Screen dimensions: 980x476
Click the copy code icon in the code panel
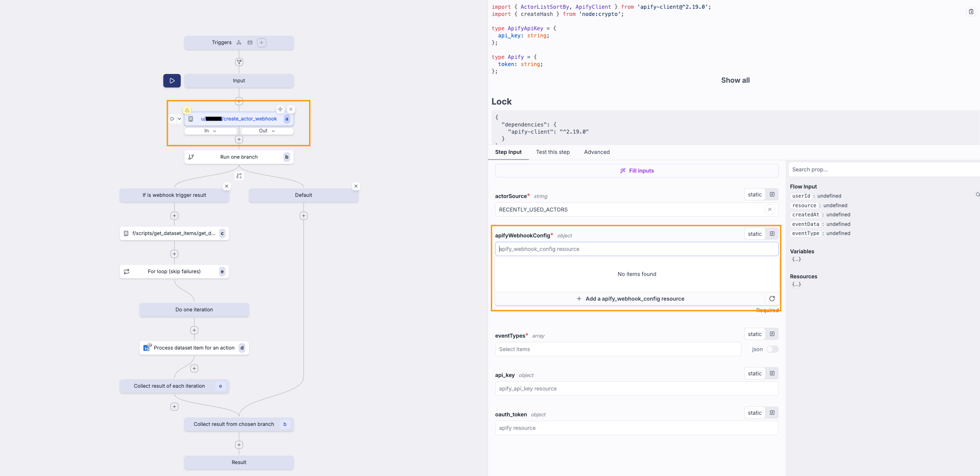pos(970,11)
